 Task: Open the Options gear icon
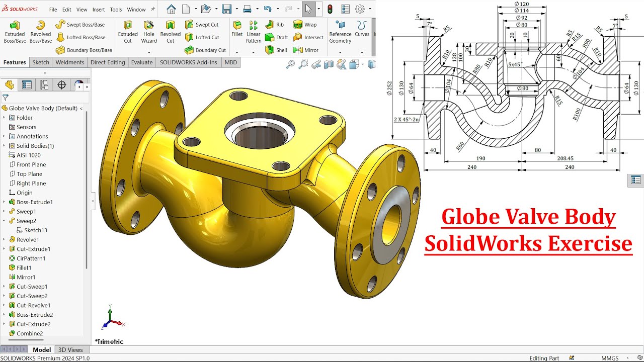[x=360, y=9]
